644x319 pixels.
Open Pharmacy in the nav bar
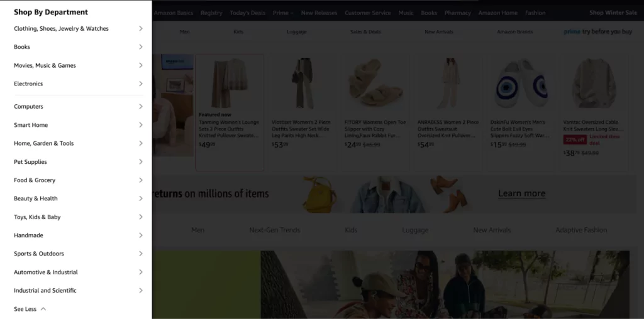click(458, 13)
